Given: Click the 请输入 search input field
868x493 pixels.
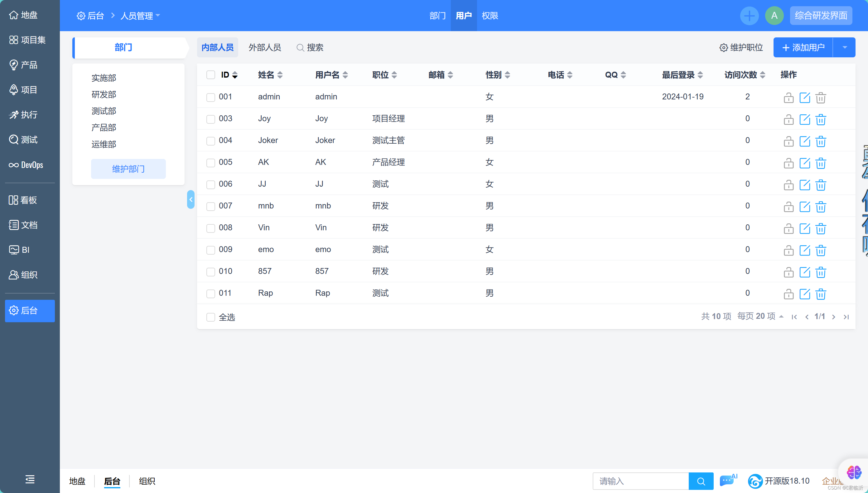Looking at the screenshot, I should click(640, 481).
